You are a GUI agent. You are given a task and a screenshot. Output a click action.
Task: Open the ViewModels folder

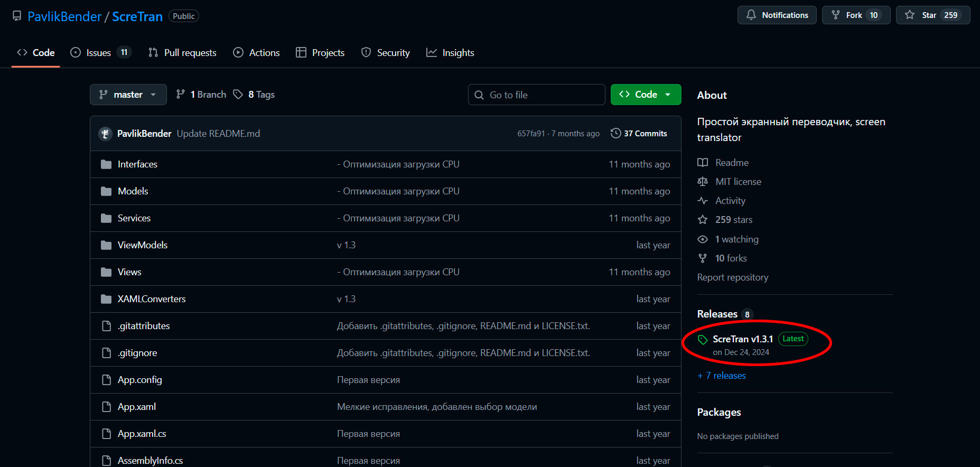[143, 245]
